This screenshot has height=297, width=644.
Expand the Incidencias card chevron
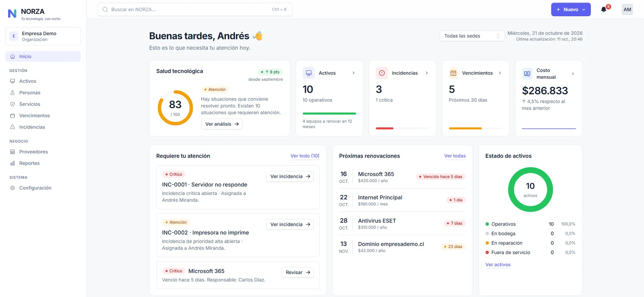pyautogui.click(x=427, y=73)
